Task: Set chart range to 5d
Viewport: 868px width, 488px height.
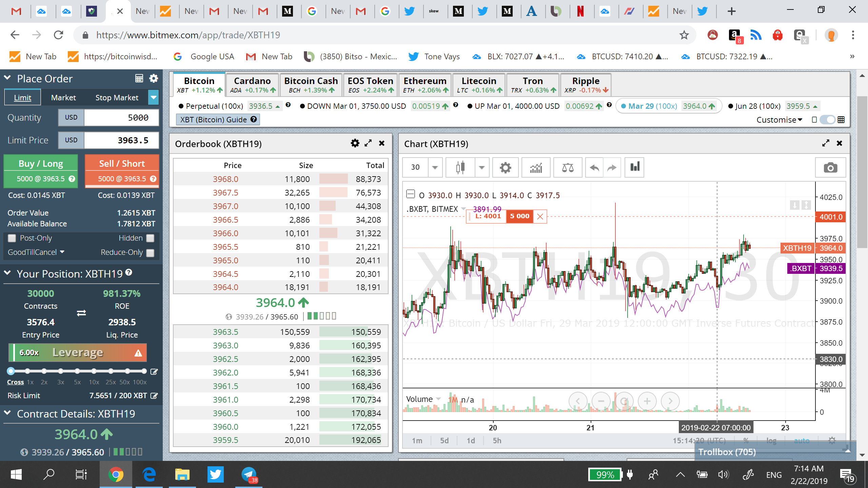Action: tap(444, 441)
